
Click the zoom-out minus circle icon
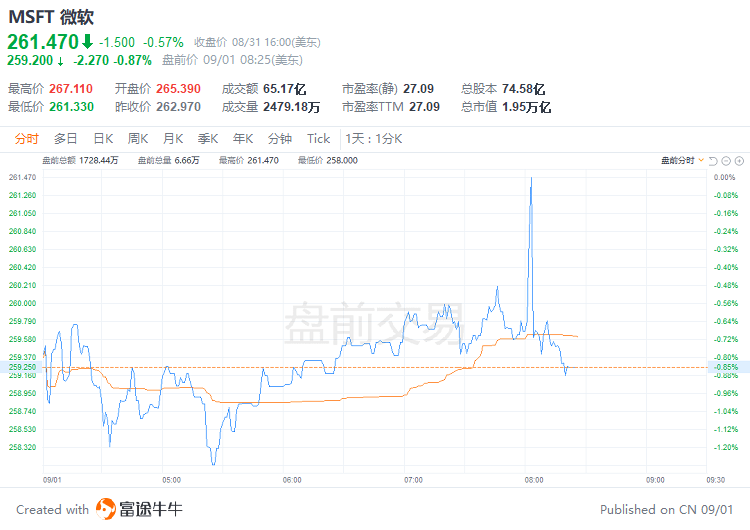click(x=726, y=161)
